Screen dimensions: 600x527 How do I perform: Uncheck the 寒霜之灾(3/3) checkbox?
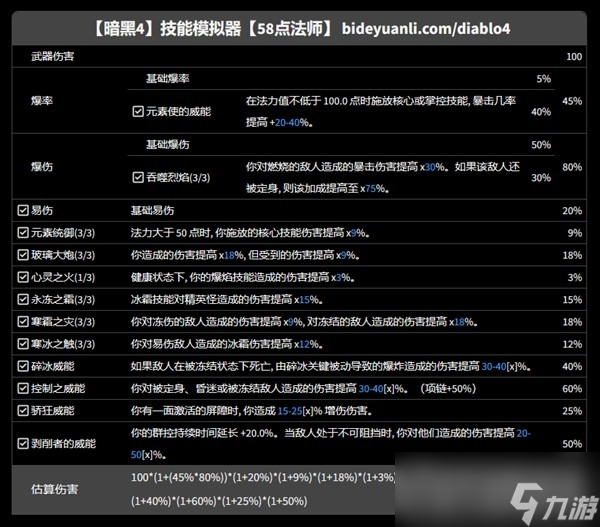tap(23, 321)
